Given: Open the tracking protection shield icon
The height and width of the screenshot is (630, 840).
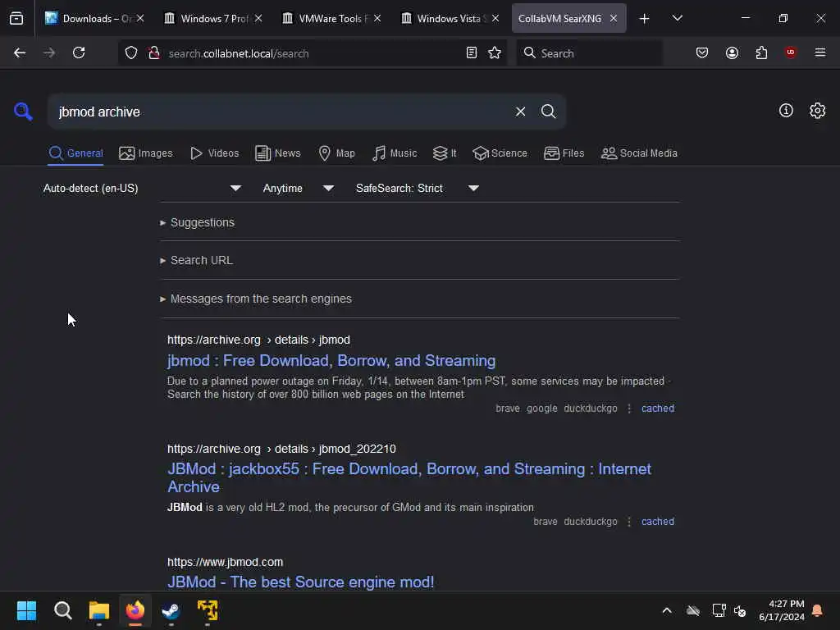Looking at the screenshot, I should (131, 53).
